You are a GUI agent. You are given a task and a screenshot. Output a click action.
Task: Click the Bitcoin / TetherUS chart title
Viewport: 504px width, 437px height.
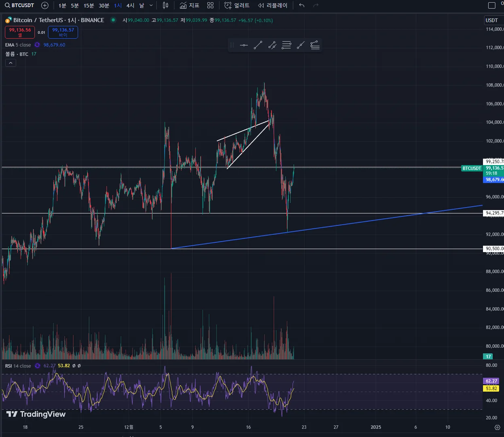click(59, 20)
